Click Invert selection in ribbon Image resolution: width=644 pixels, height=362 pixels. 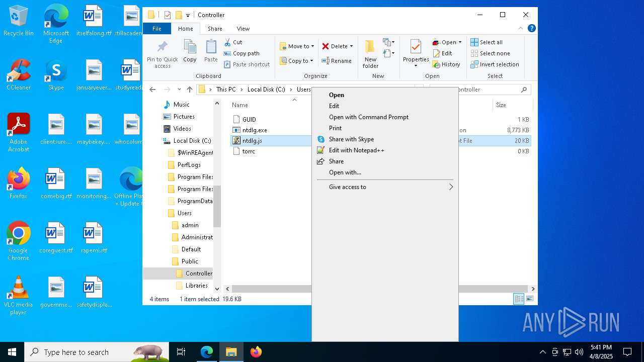click(x=495, y=64)
